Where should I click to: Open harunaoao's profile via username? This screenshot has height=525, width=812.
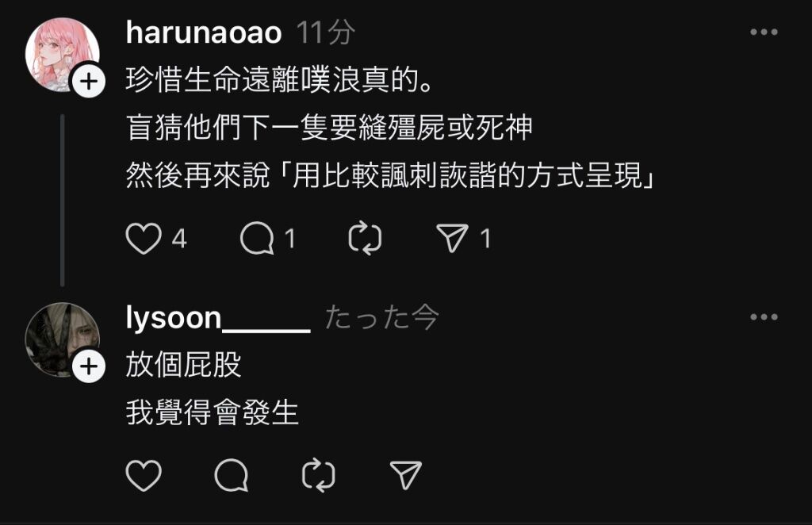click(x=204, y=33)
